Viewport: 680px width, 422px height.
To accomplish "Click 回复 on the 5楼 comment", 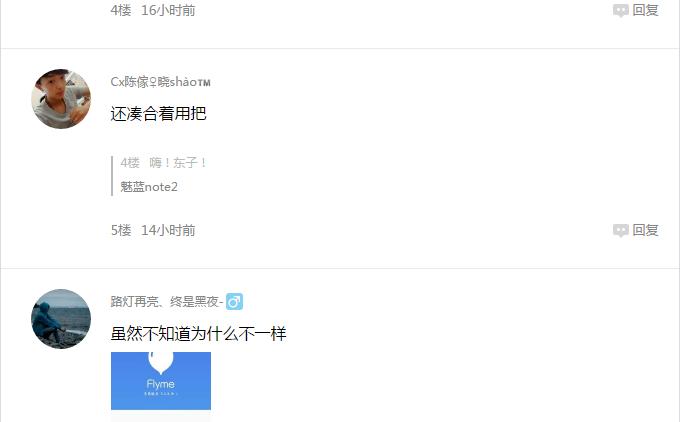I will [x=645, y=230].
